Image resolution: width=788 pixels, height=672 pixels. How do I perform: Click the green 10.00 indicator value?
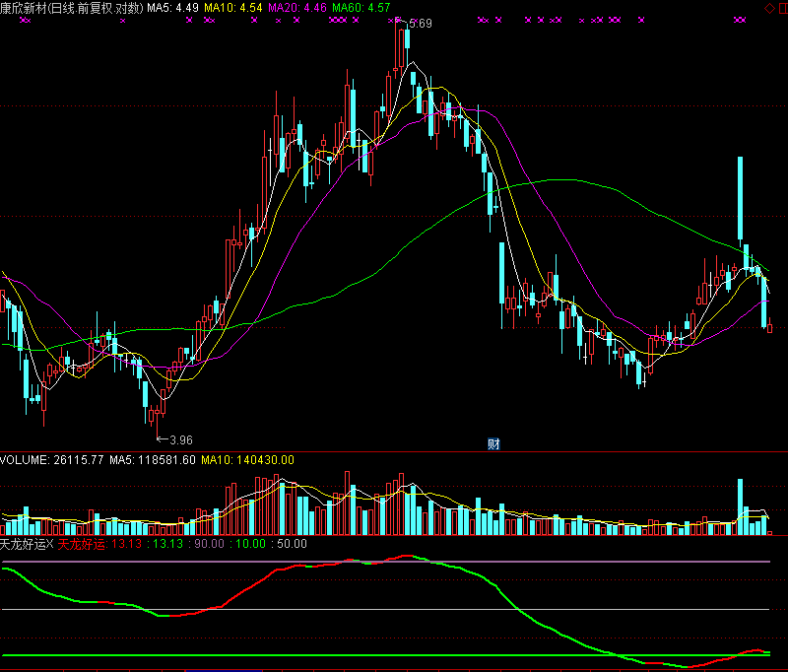point(250,544)
